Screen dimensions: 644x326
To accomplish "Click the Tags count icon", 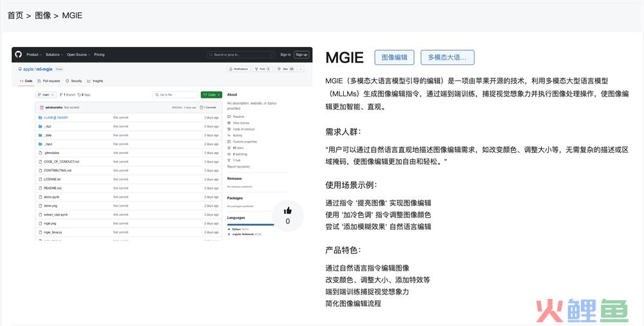I will pos(79,95).
